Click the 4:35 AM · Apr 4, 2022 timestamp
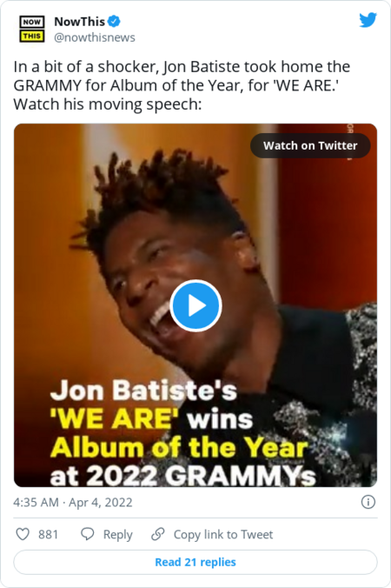 pos(73,502)
